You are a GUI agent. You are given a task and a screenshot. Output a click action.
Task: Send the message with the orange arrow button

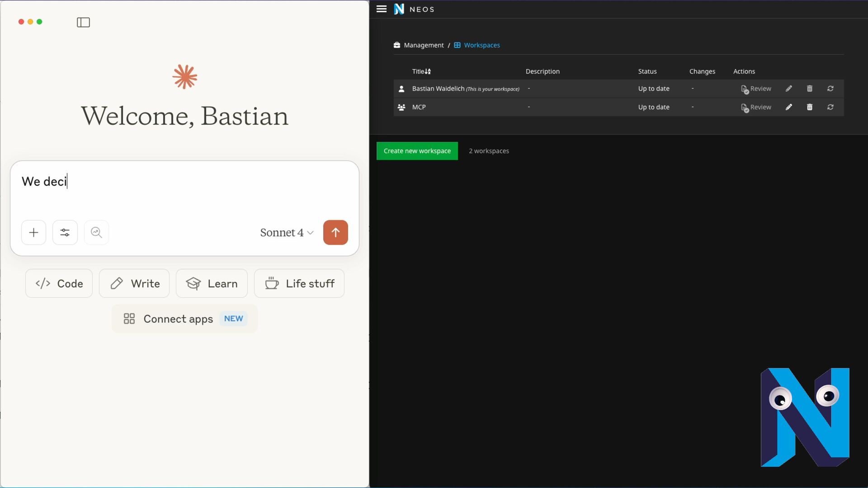[x=335, y=232]
